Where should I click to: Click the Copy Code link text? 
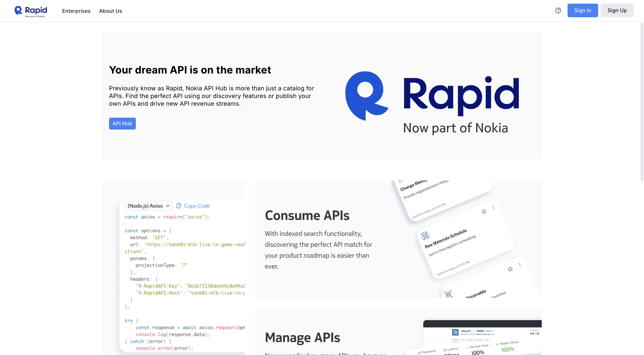[197, 206]
